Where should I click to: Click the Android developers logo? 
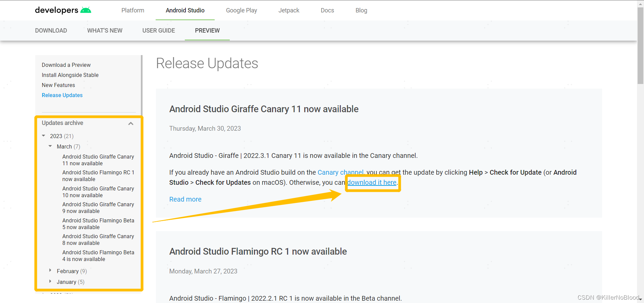pyautogui.click(x=63, y=10)
